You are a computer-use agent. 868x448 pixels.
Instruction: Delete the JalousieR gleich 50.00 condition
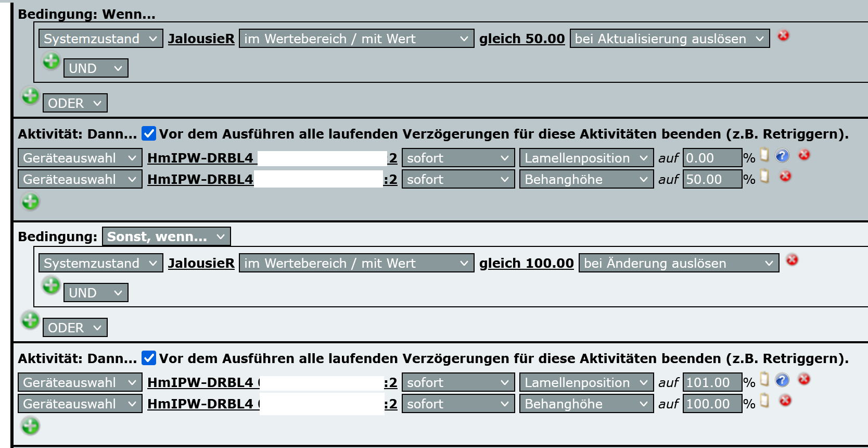pyautogui.click(x=783, y=35)
